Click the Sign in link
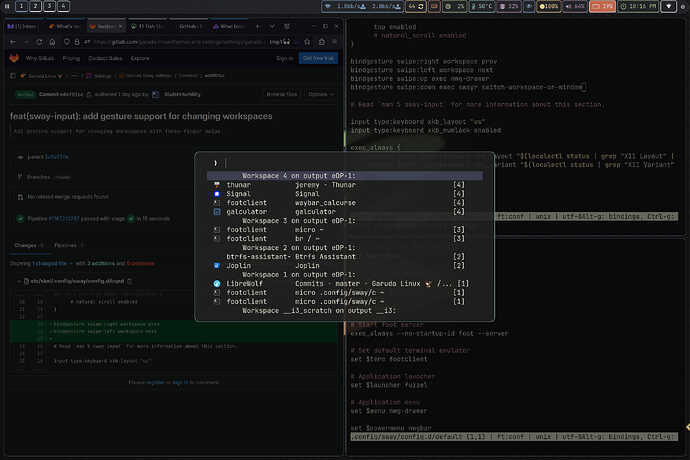The height and width of the screenshot is (460, 690). [285, 58]
